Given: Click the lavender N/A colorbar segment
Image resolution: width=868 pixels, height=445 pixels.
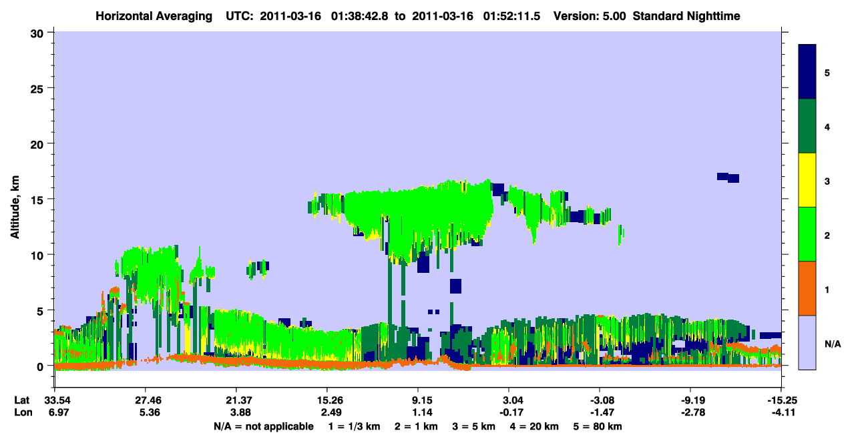Looking at the screenshot, I should click(807, 342).
